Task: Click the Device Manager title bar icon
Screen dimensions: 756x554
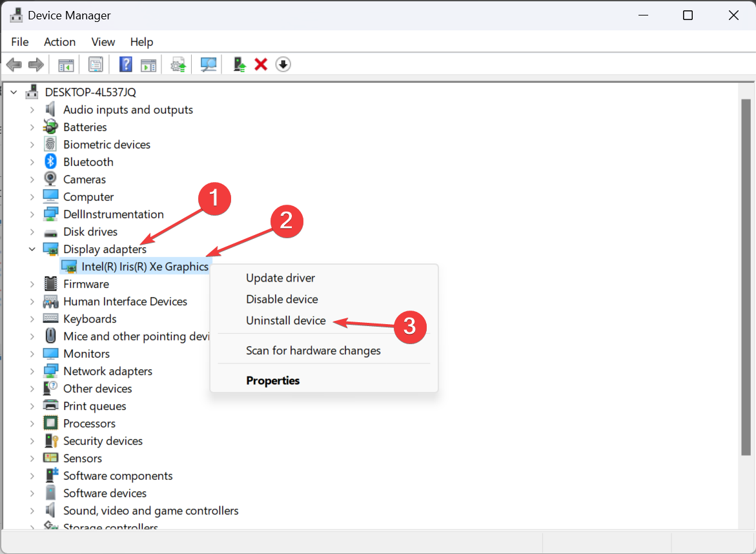Action: tap(16, 15)
